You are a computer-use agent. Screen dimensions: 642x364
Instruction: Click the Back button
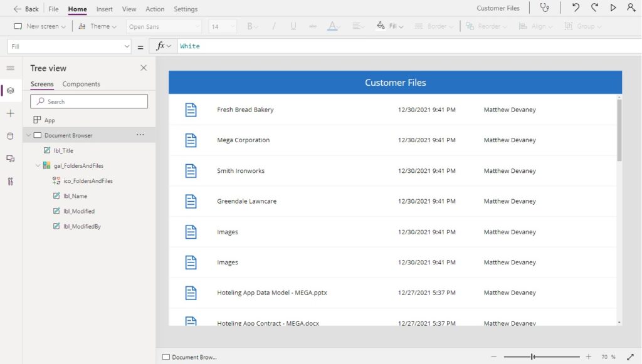pos(25,8)
